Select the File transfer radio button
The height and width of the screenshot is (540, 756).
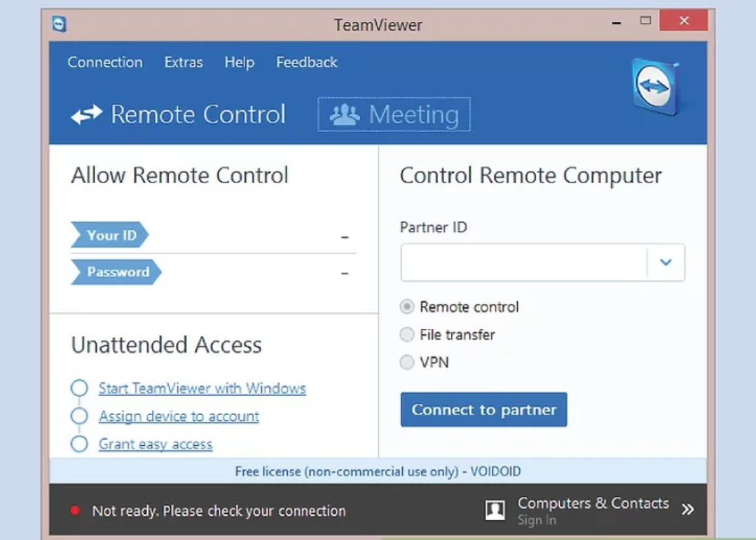pos(407,334)
